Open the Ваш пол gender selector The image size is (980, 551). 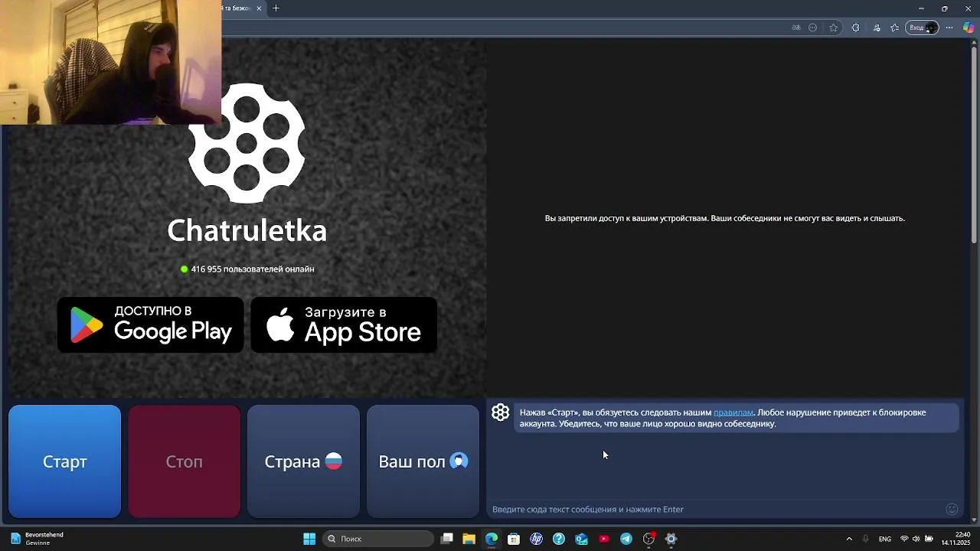click(423, 461)
